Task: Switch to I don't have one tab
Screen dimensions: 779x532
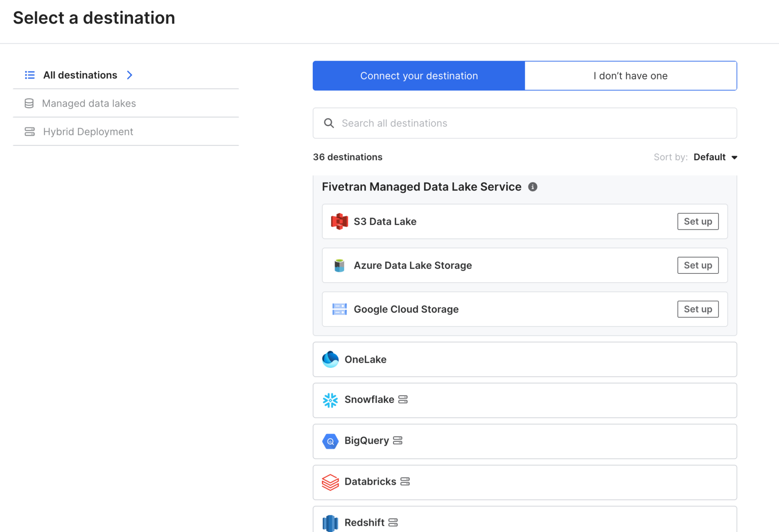Action: 630,76
